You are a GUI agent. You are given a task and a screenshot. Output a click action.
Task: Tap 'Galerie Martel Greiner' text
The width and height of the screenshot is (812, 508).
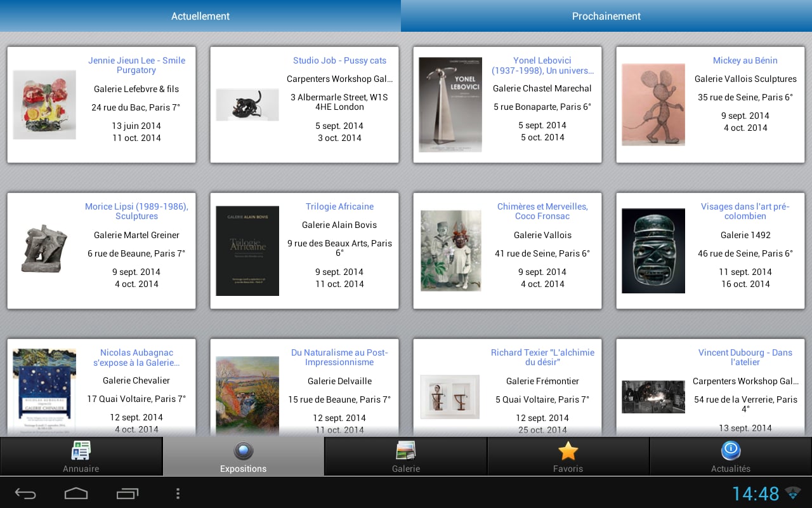[136, 235]
